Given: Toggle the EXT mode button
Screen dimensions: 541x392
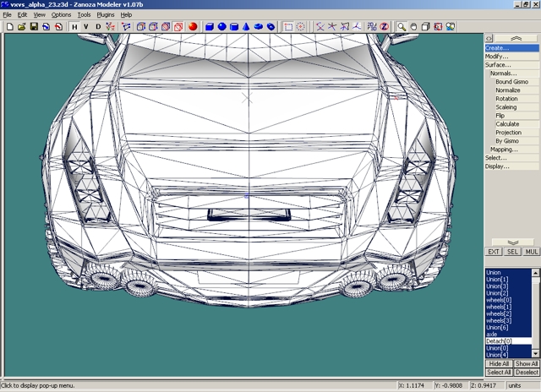Looking at the screenshot, I should 494,252.
